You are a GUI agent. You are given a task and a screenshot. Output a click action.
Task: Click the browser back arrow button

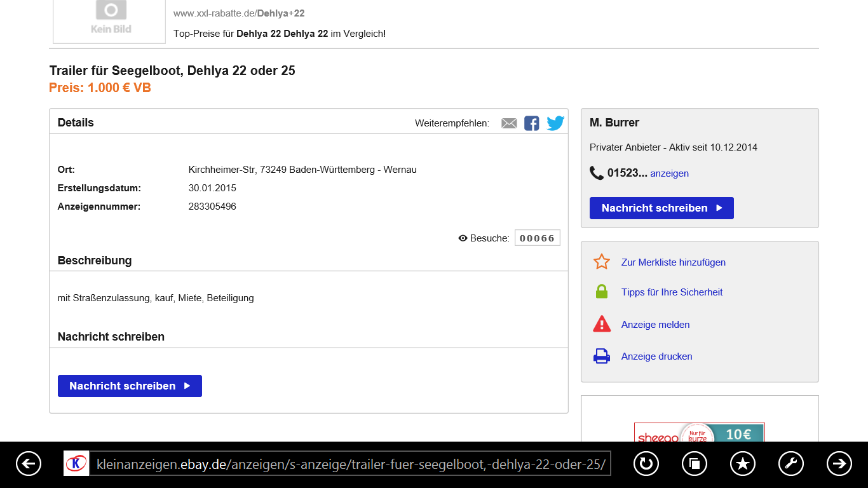(x=29, y=464)
